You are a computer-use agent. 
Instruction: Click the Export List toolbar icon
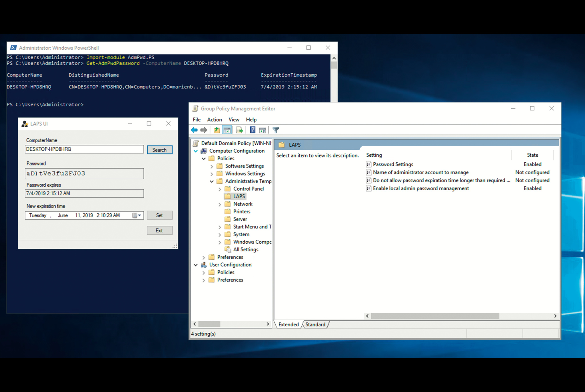tap(239, 130)
